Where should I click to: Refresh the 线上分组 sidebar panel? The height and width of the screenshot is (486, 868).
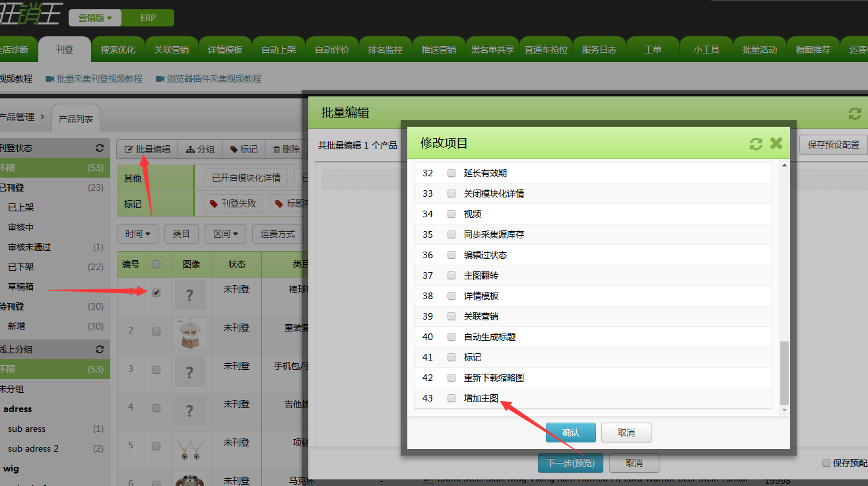click(100, 349)
